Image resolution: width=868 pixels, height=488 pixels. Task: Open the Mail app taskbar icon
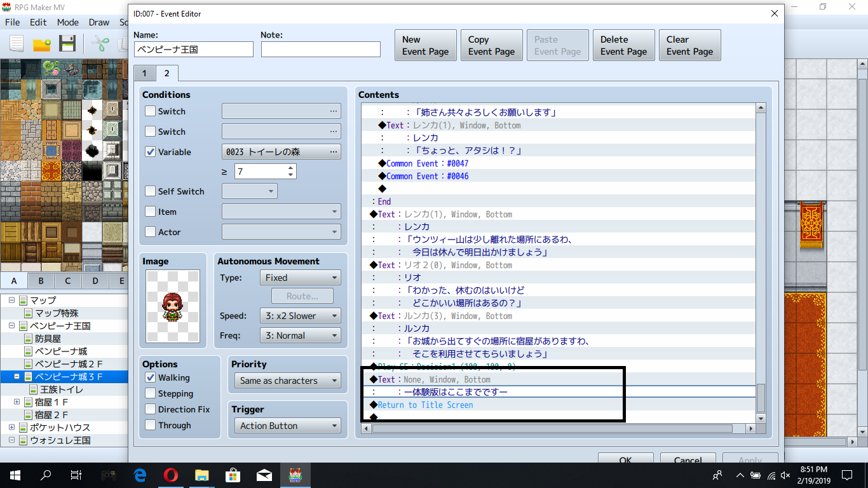(x=264, y=475)
